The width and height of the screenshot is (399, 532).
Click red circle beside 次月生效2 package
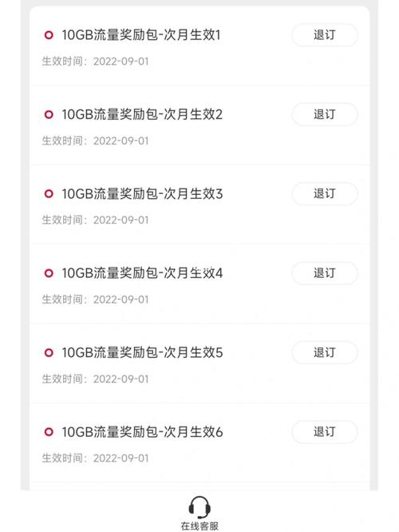[x=49, y=114]
